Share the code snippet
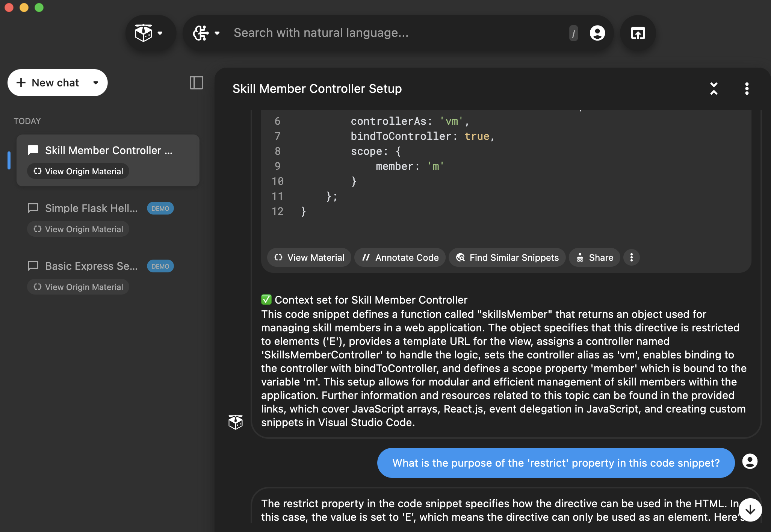The image size is (771, 532). 595,258
